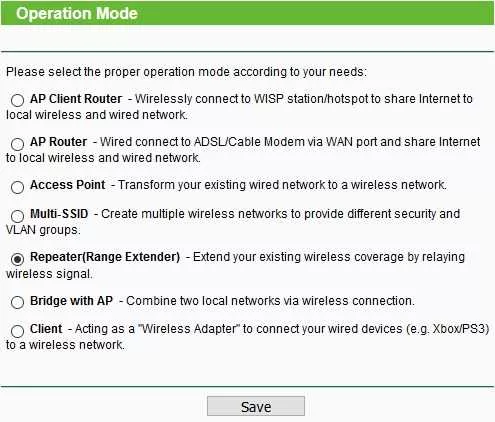Select the Client mode radio button
This screenshot has width=495, height=422.
[x=17, y=331]
